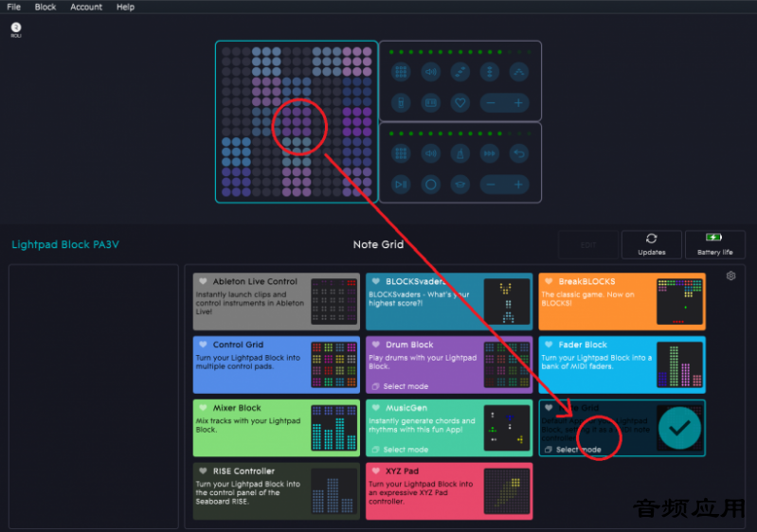
Task: Click the Volume icon on the upper Live Block
Action: pyautogui.click(x=430, y=72)
